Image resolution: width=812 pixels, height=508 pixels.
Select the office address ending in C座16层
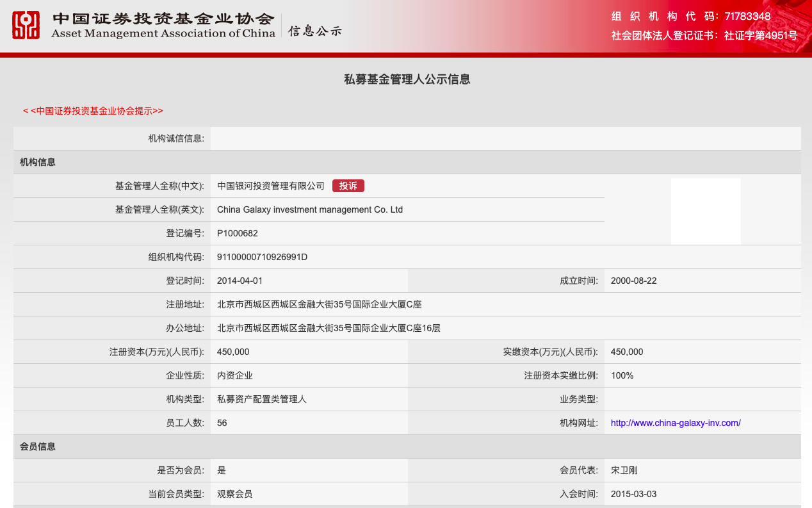[329, 328]
